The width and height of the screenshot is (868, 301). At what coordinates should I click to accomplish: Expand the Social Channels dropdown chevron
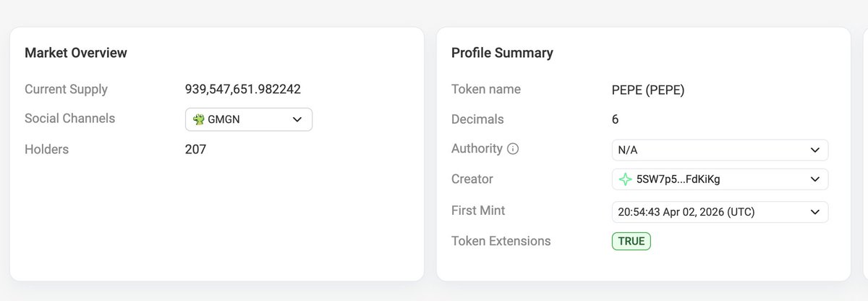(x=297, y=119)
